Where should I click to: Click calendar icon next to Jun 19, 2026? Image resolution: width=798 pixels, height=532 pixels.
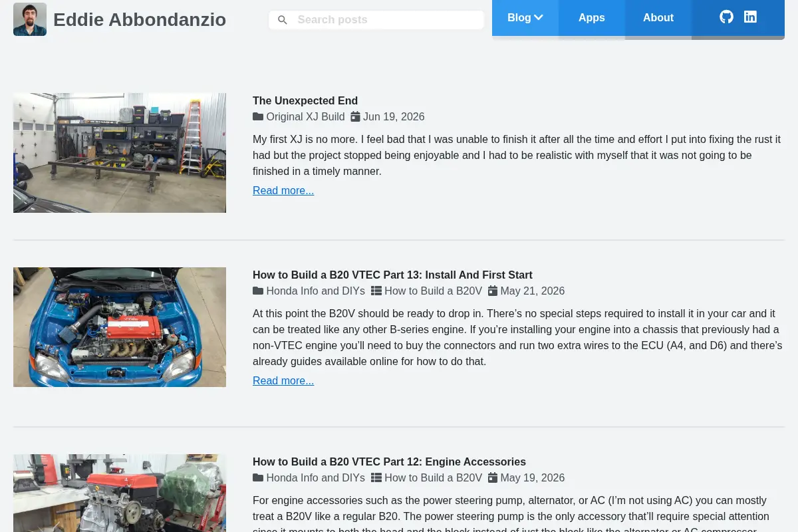click(355, 117)
